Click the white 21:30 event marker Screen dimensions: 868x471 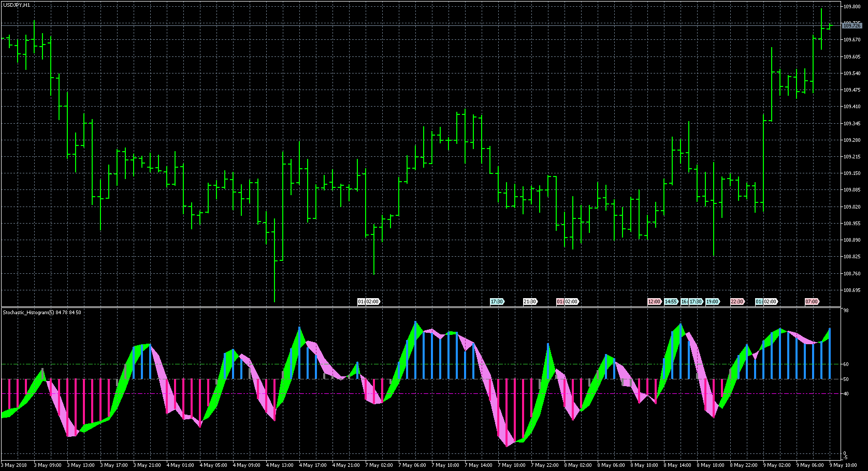tap(529, 302)
